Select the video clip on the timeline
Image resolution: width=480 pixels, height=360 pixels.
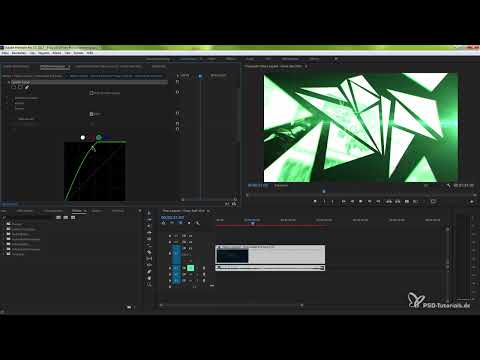tap(270, 255)
